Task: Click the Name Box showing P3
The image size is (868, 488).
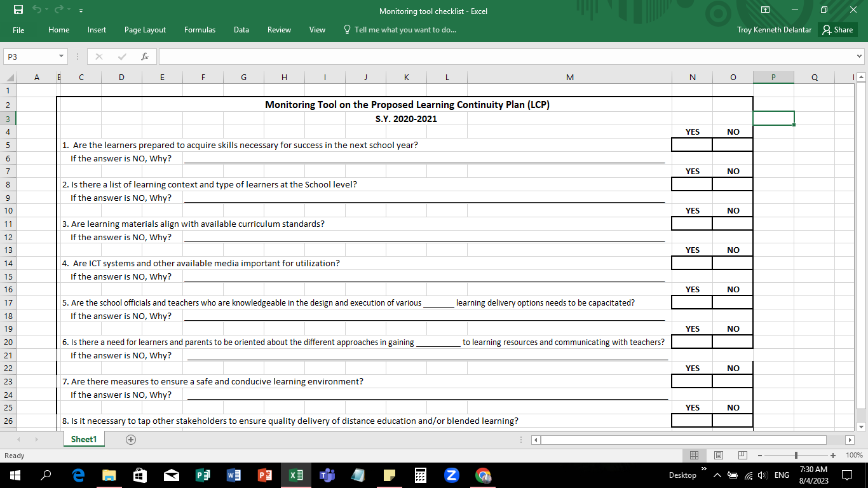Action: pyautogui.click(x=29, y=57)
